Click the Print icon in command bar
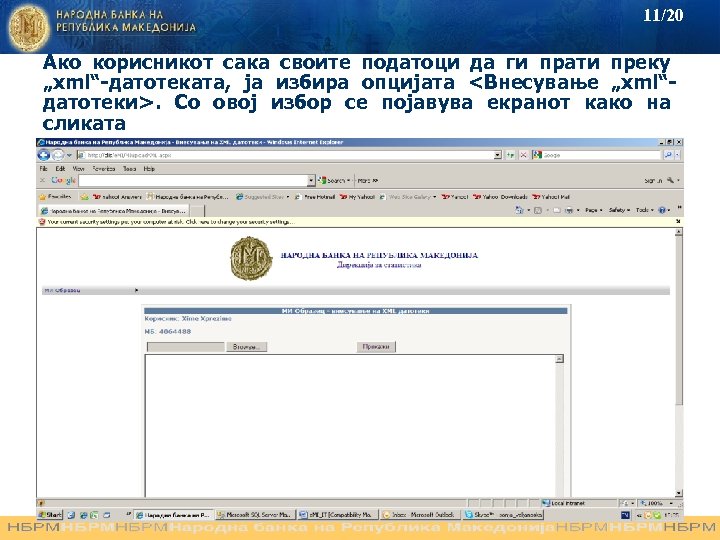This screenshot has height=540, width=720. [x=569, y=210]
